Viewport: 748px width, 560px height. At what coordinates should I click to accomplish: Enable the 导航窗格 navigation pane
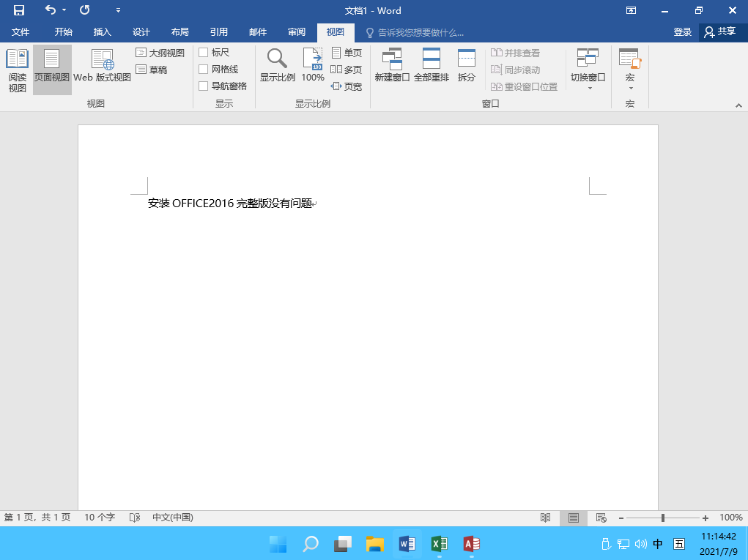click(203, 86)
